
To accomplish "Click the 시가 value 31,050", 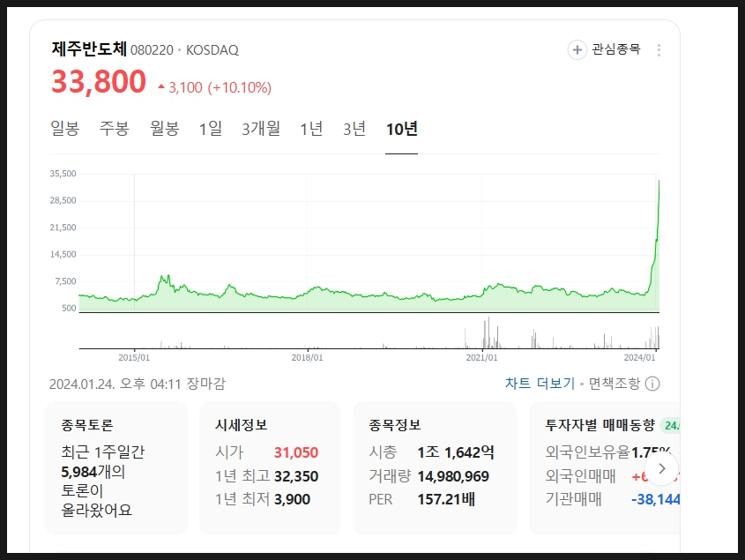I will tap(296, 452).
